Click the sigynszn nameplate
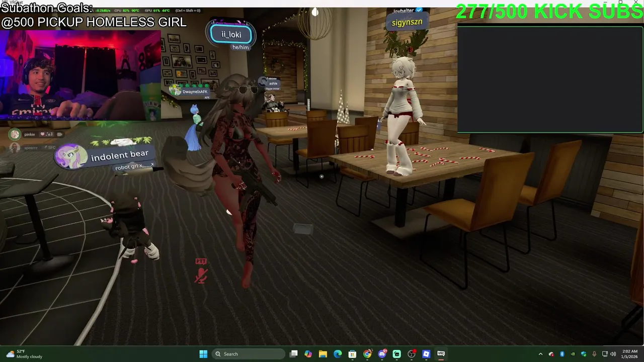 pyautogui.click(x=407, y=23)
